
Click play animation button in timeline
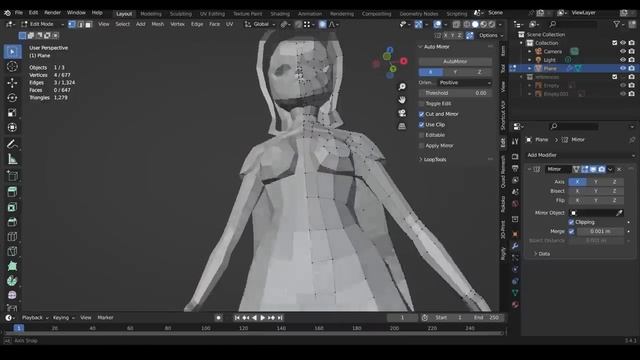[262, 318]
